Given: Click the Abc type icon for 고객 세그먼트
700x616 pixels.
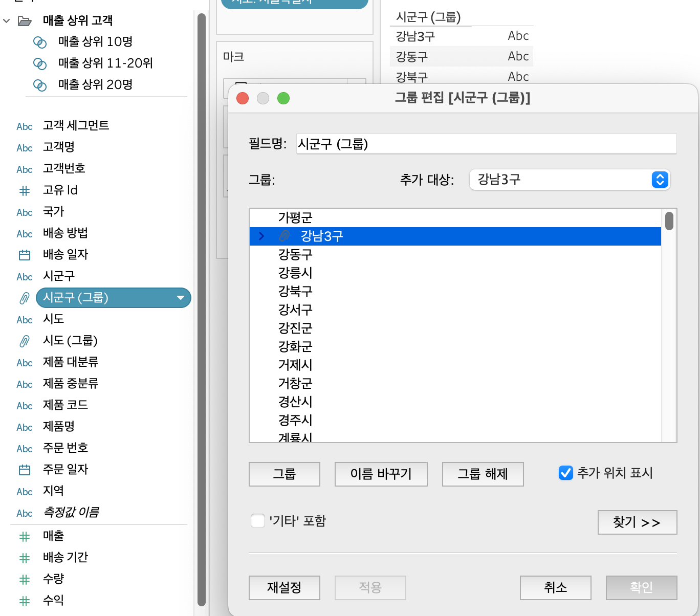Looking at the screenshot, I should pos(25,126).
